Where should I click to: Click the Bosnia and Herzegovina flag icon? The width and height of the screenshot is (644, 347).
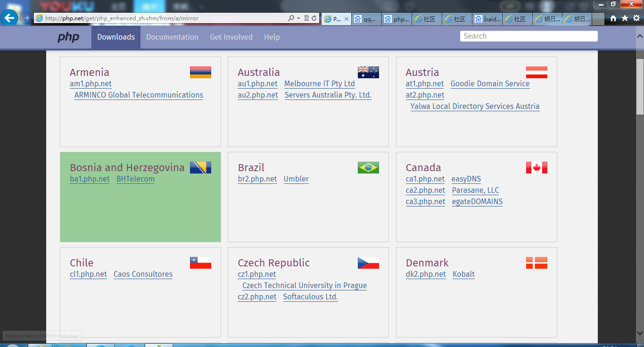click(200, 167)
